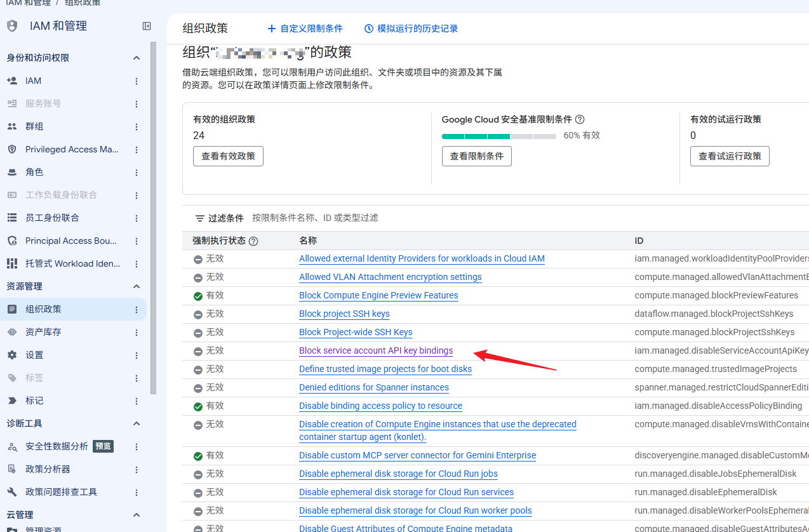Collapse the 诊断工具 section

137,423
